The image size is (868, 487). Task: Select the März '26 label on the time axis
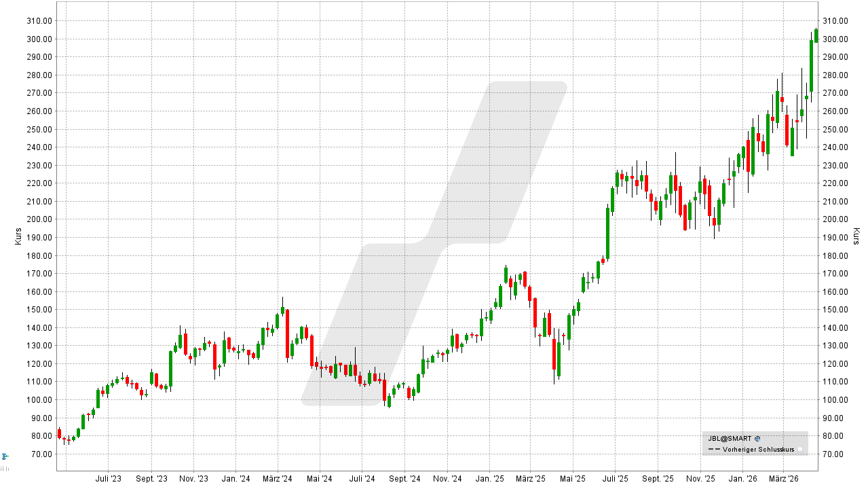click(785, 478)
